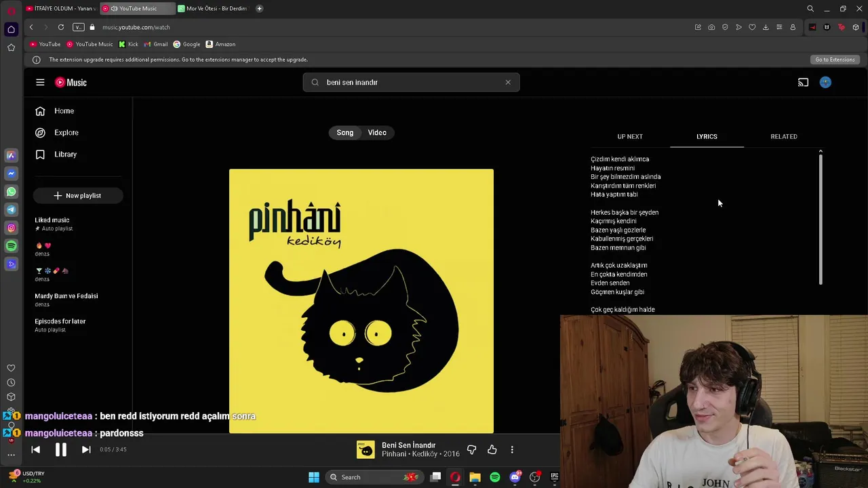Open the browser downloads icon
The width and height of the screenshot is (868, 488).
pyautogui.click(x=766, y=27)
